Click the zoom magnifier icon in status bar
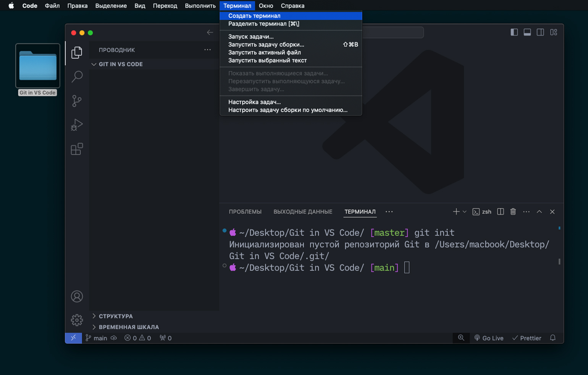 point(461,338)
